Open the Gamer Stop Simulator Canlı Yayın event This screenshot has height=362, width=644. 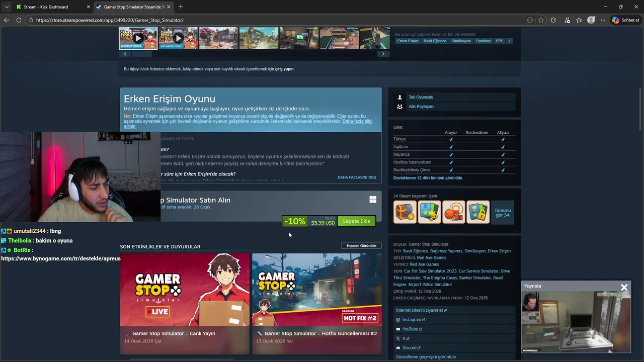(x=185, y=304)
